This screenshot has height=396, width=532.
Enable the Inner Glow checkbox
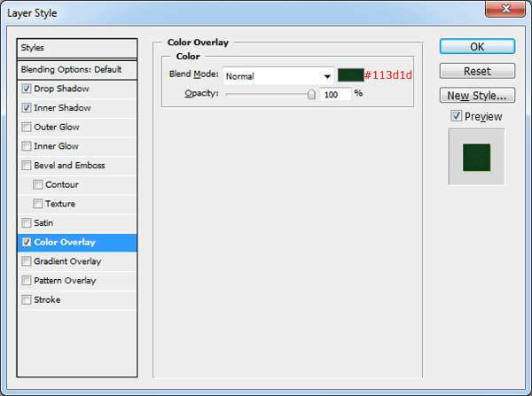coord(27,146)
